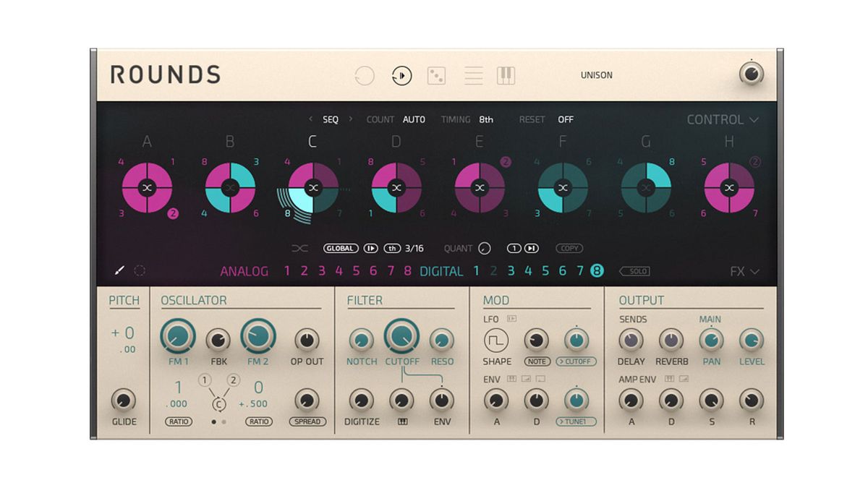
Task: Open the LFO '> CUTOFF' target dropdown
Action: pos(576,361)
